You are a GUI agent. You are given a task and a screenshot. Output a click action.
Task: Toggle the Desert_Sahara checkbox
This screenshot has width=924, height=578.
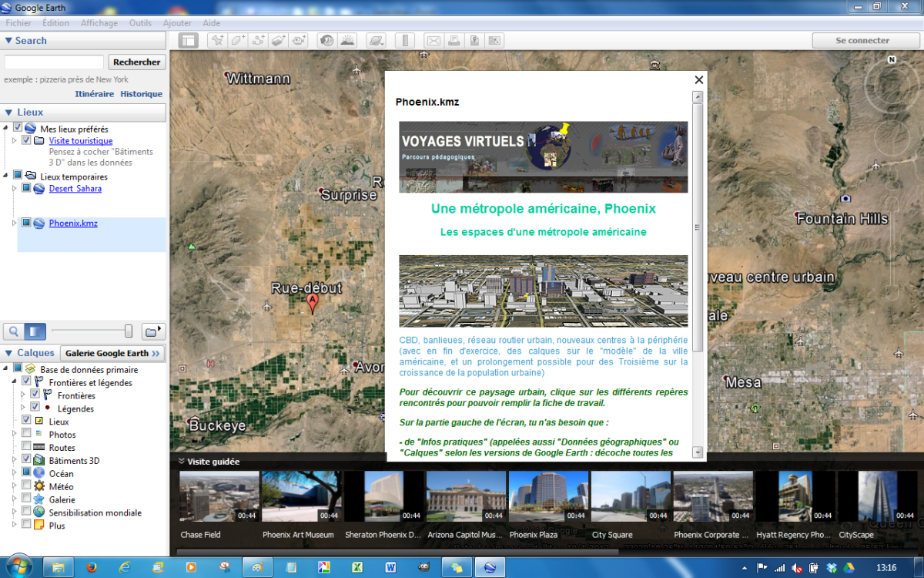pos(26,188)
